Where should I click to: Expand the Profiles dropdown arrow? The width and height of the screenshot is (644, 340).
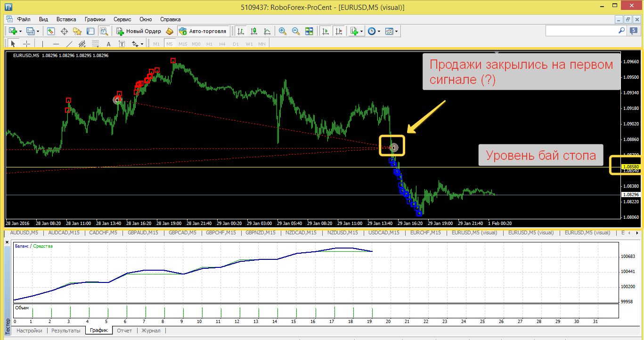pyautogui.click(x=38, y=32)
